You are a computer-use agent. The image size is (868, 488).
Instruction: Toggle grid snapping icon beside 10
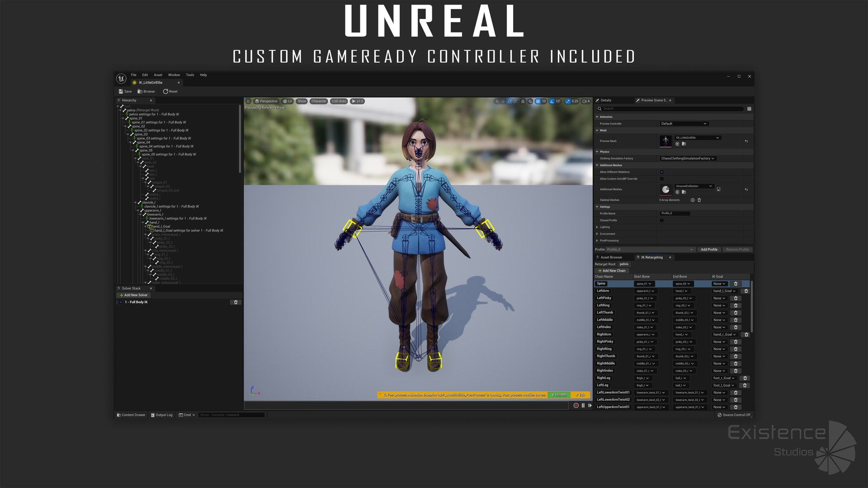coord(538,101)
